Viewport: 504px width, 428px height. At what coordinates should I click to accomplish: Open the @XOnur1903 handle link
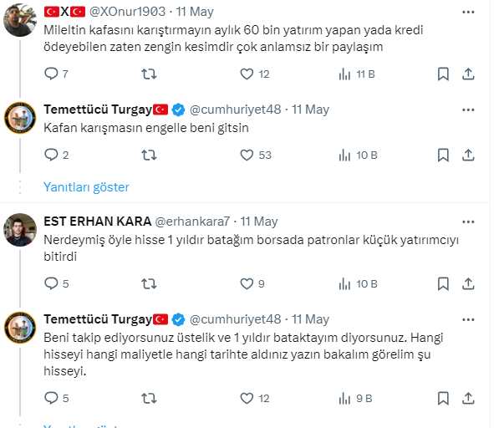pyautogui.click(x=127, y=12)
